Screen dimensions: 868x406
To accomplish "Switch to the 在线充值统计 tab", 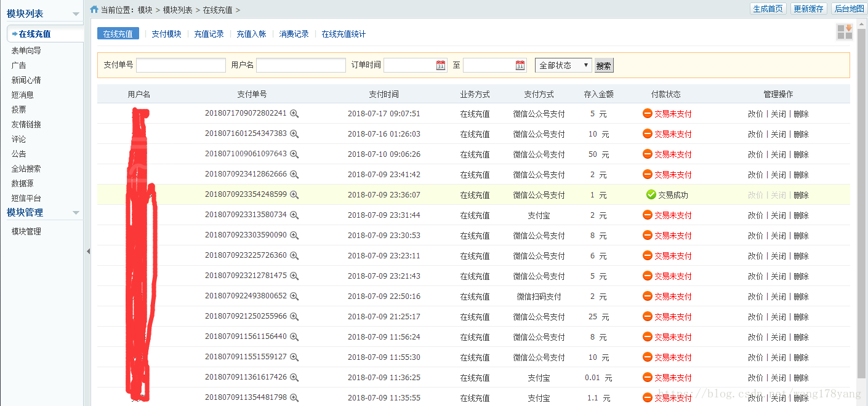I will pyautogui.click(x=344, y=34).
